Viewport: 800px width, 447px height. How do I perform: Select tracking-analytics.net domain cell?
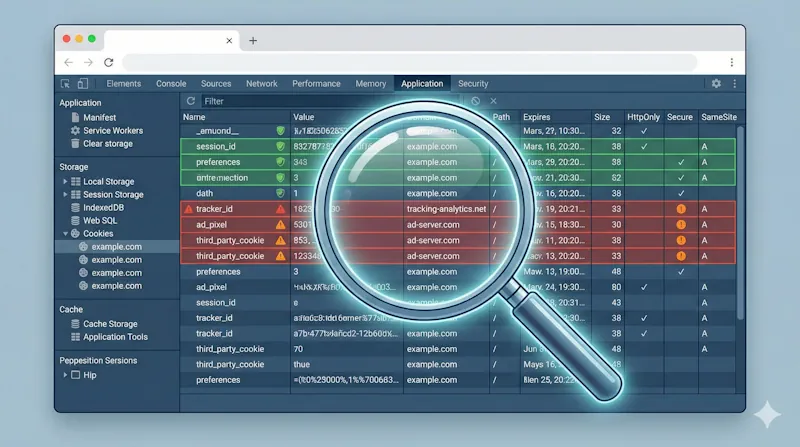click(446, 209)
